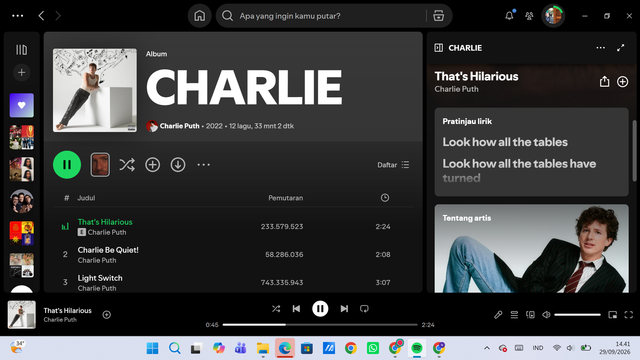
Task: Open That's Hilarious title in side panel
Action: click(476, 76)
